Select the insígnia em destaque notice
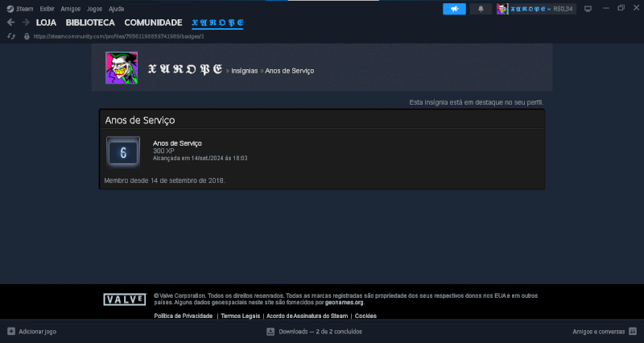Image resolution: width=644 pixels, height=343 pixels. (477, 102)
